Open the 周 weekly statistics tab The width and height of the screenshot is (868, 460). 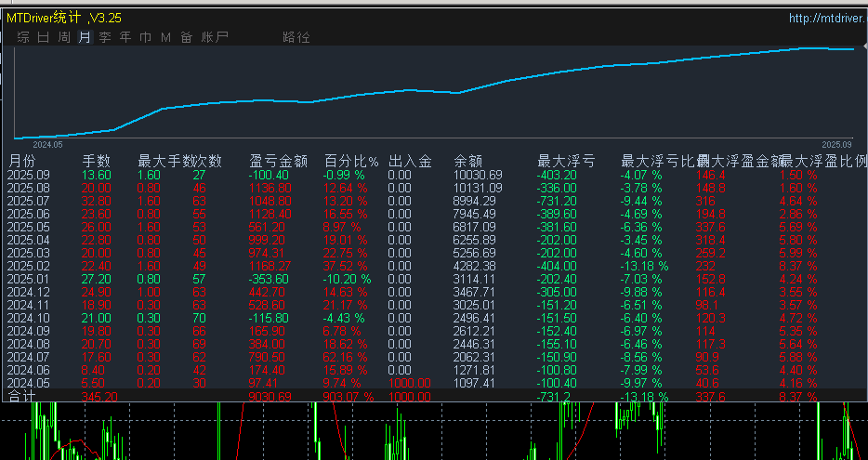64,37
